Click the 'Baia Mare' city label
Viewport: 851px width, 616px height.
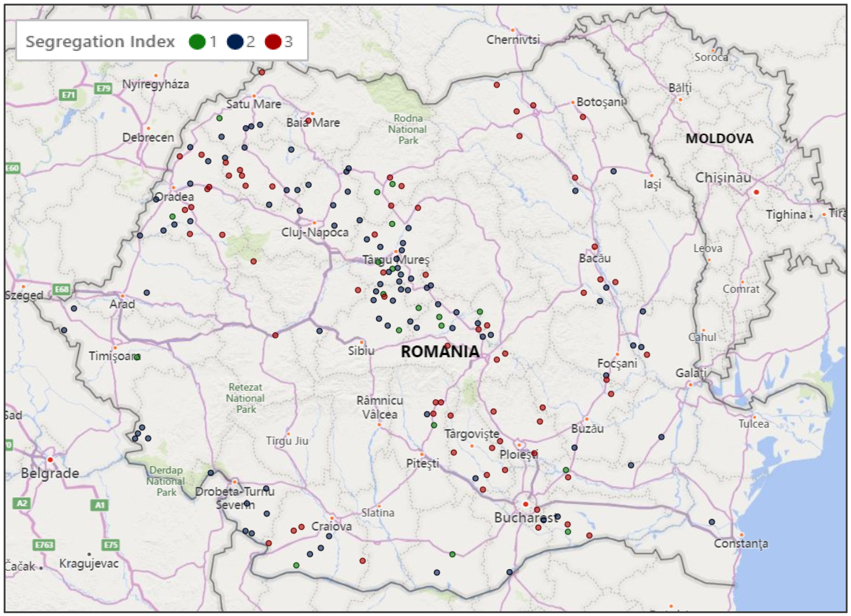pyautogui.click(x=313, y=123)
